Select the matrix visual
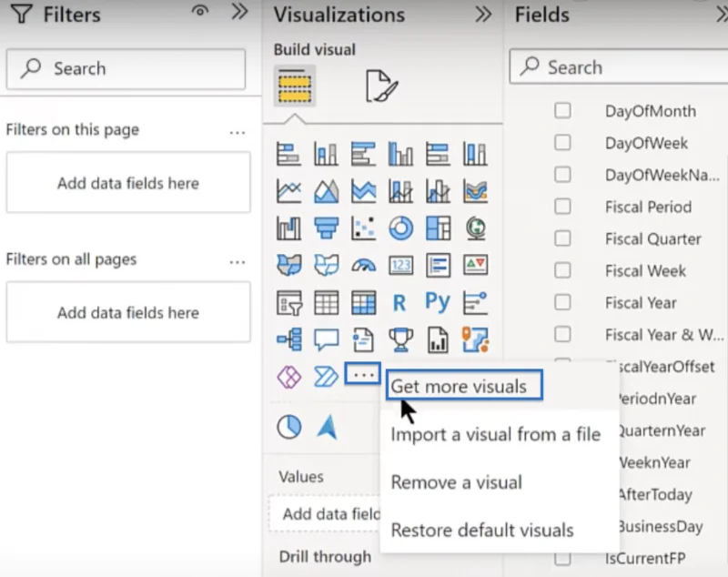The width and height of the screenshot is (728, 577). click(363, 303)
